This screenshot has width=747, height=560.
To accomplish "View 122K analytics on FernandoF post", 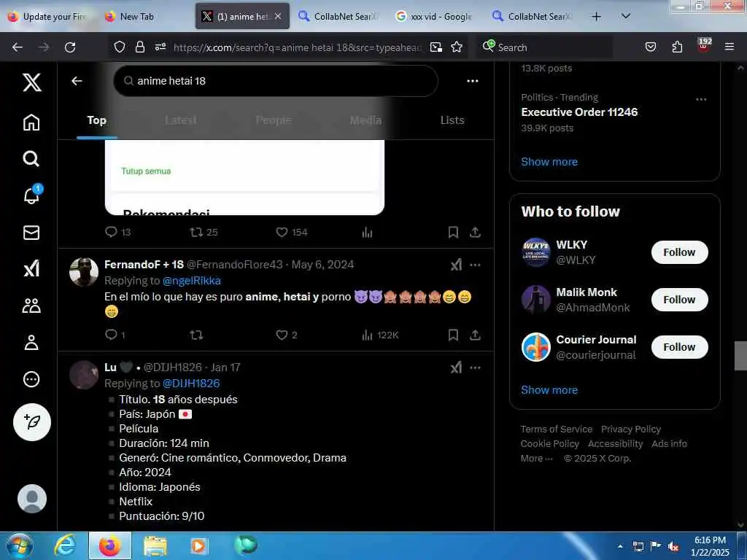I will click(380, 335).
